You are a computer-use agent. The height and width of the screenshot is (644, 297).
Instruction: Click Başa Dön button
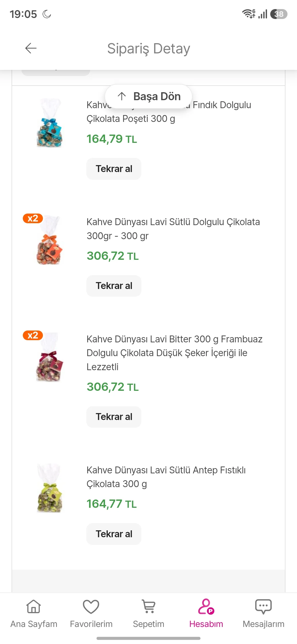[x=148, y=96]
